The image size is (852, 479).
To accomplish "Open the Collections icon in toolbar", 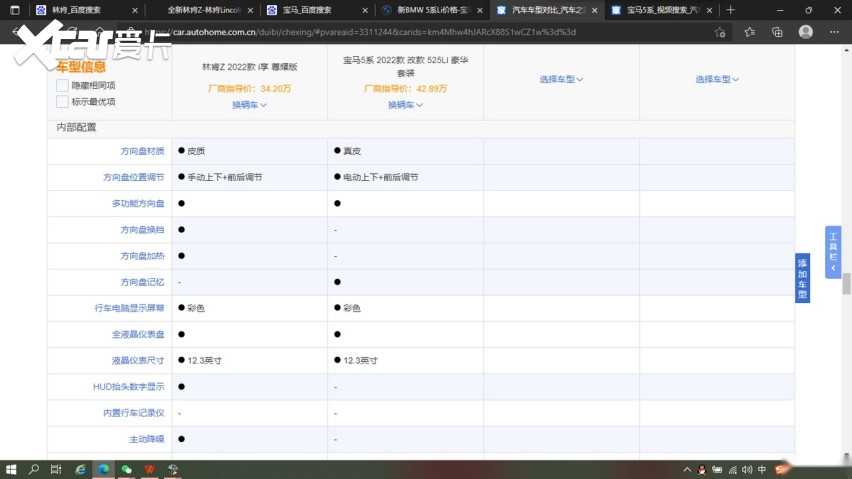I will pyautogui.click(x=777, y=32).
